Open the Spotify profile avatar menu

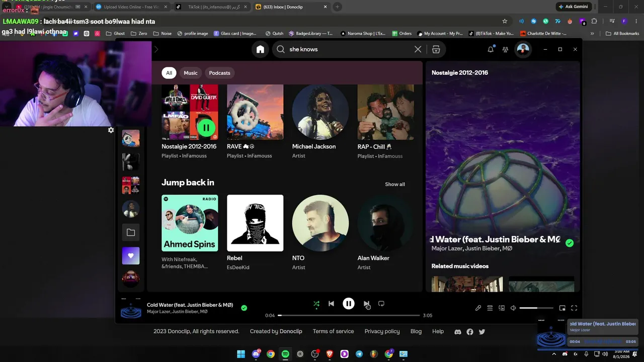[523, 49]
